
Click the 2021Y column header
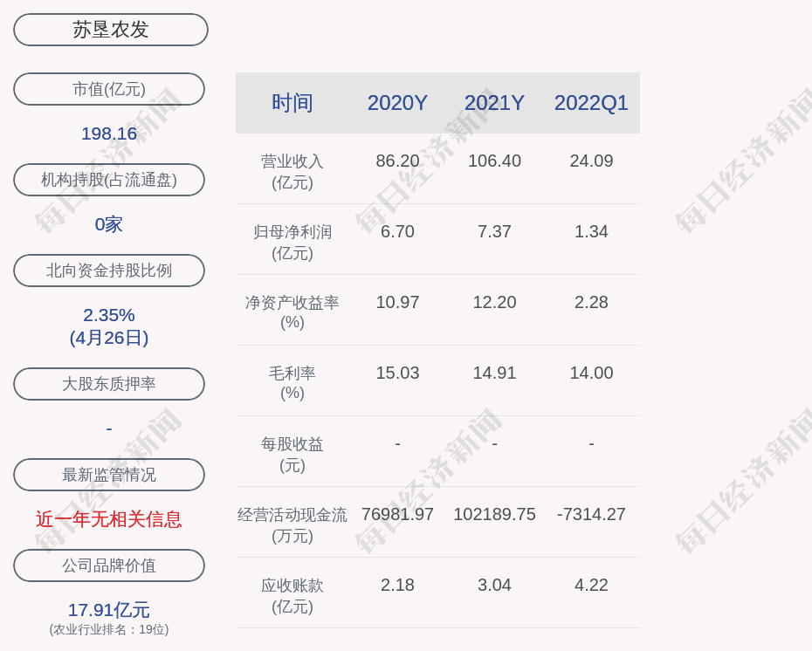[x=494, y=103]
